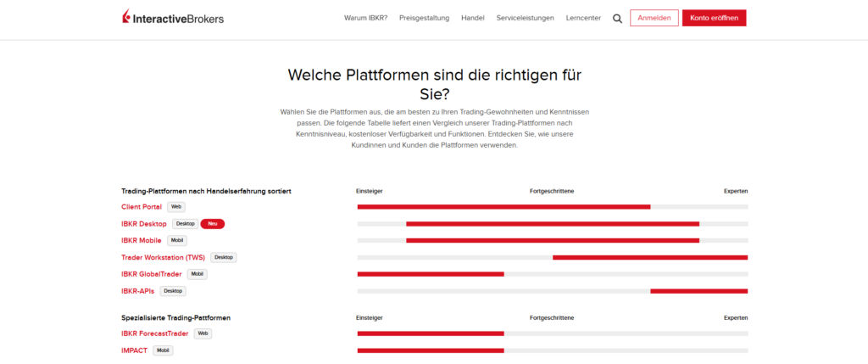868x364 pixels.
Task: Click the upper 'Experten' scale label
Action: point(736,191)
